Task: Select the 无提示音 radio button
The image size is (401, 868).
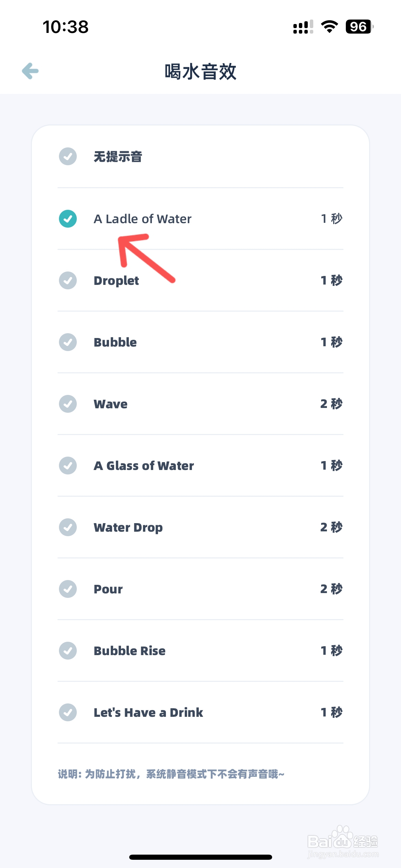Action: (68, 157)
